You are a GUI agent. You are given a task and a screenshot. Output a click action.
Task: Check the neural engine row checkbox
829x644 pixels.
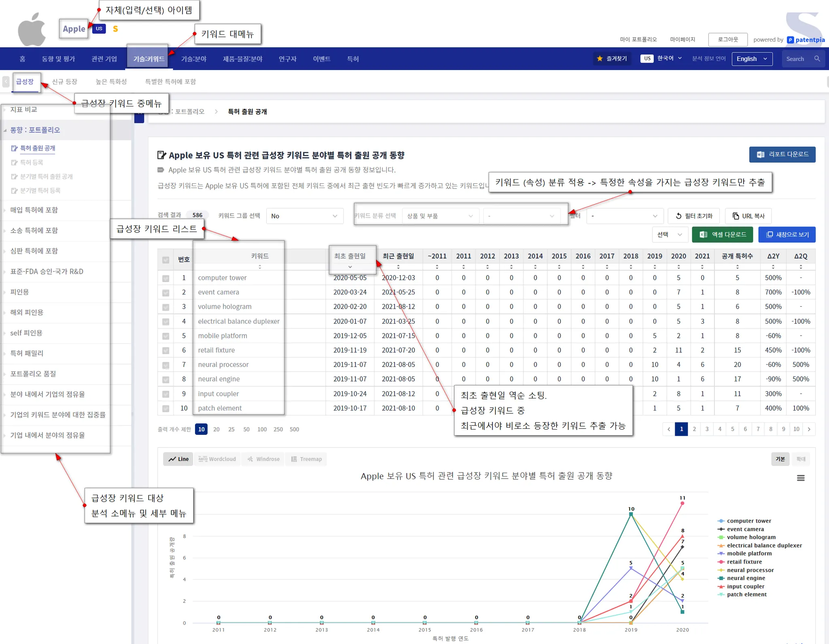tap(166, 379)
